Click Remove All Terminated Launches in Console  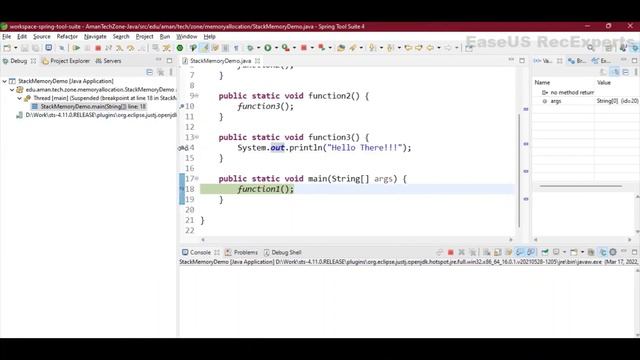[473, 252]
